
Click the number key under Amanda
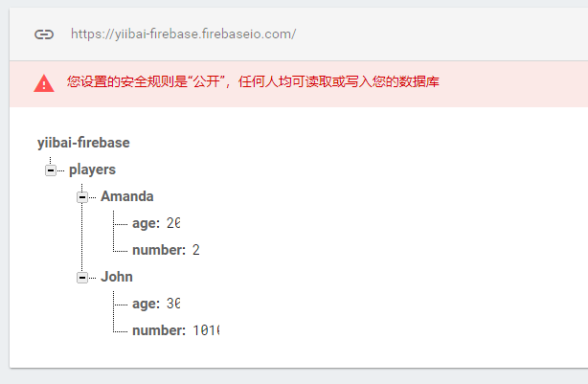[158, 250]
